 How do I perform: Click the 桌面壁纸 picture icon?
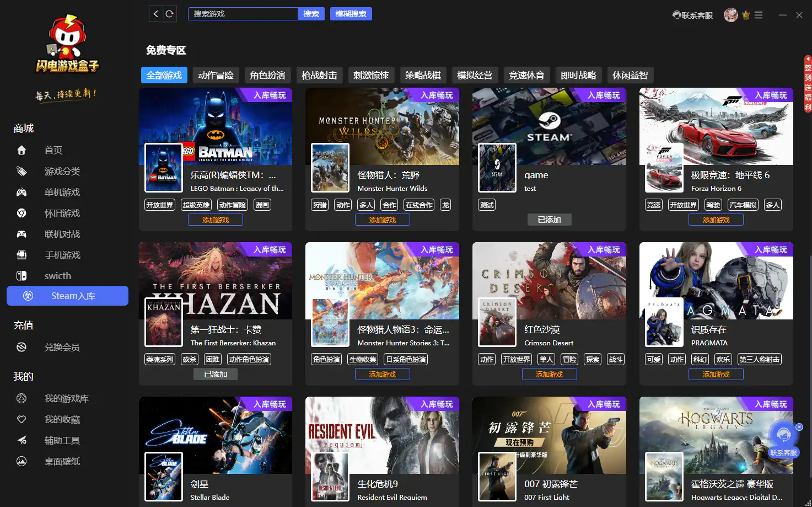coord(21,461)
